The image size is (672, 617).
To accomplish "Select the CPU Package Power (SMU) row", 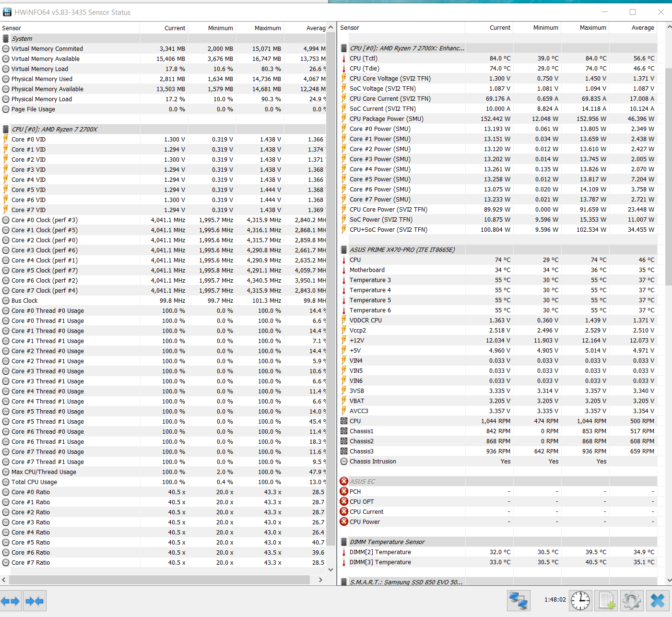I will click(498, 119).
